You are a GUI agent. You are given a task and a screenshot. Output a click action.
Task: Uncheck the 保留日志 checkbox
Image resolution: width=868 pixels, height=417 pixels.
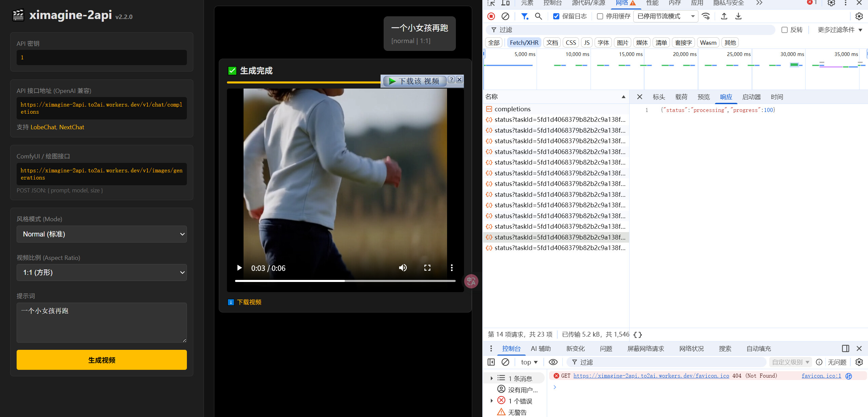[x=556, y=16]
